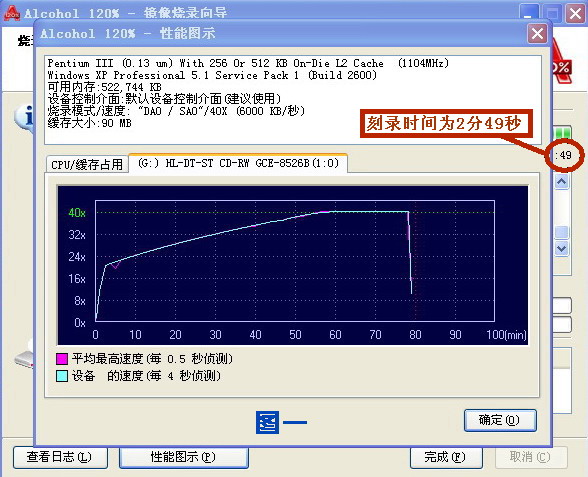Click 完成(F) to finish wizard

click(x=446, y=457)
